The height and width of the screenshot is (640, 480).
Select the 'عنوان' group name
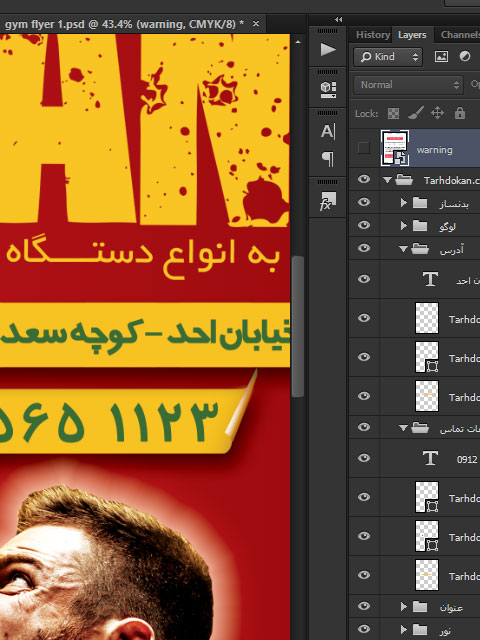tap(451, 607)
